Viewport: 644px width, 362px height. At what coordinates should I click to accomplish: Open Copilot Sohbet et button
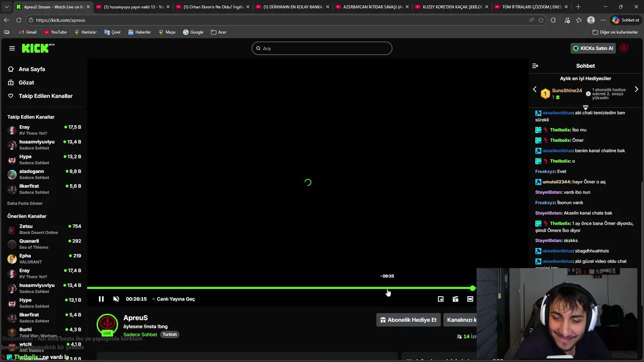[x=626, y=20]
